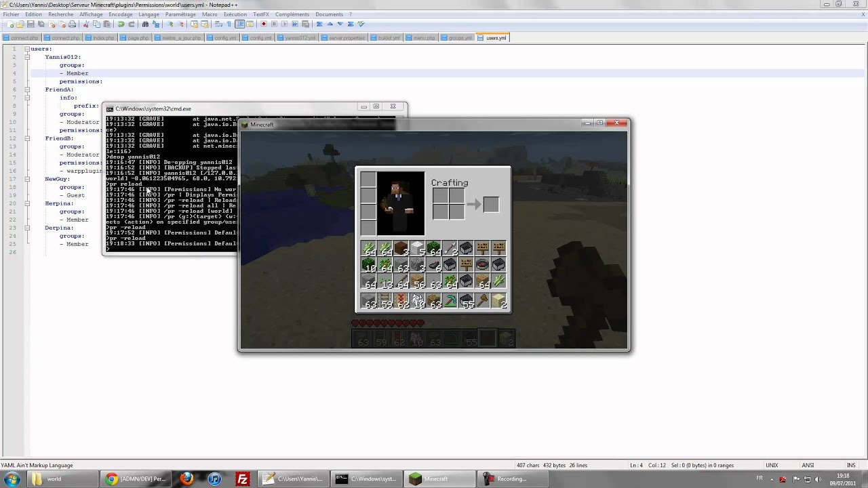Switch to the index.php tab

[x=100, y=38]
